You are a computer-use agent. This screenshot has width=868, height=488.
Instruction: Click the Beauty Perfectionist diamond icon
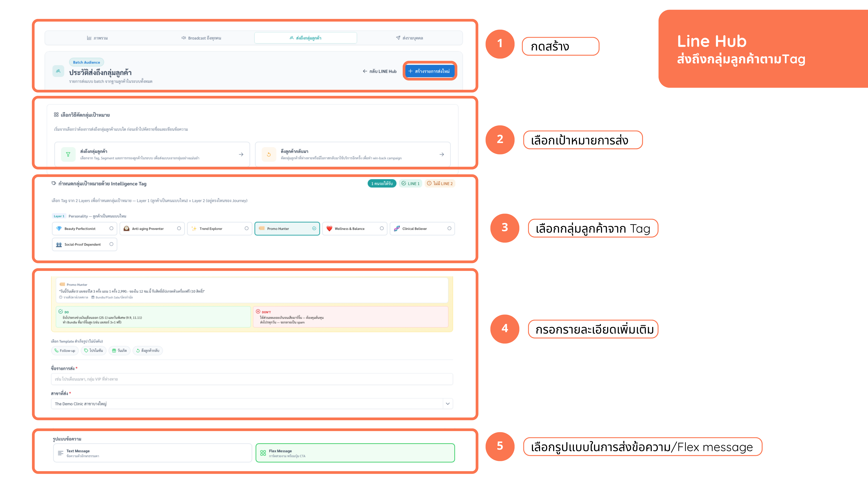click(59, 229)
